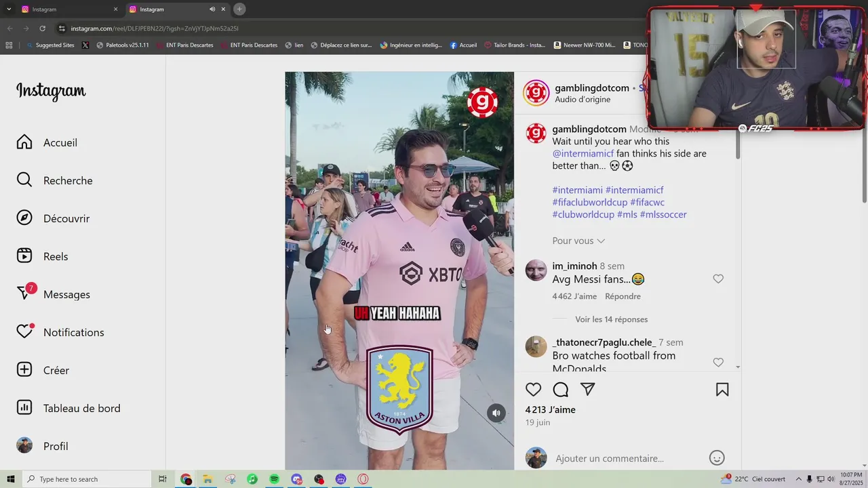Open the #fifaclubworldcup hashtag

pyautogui.click(x=589, y=202)
